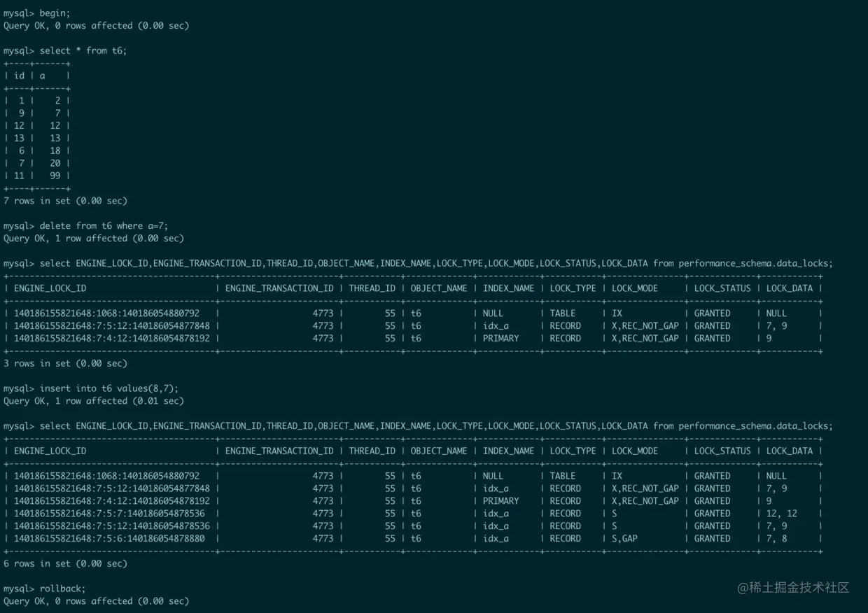Click LOCK_MODE header in the three-row lock result
Viewport: 868px width, 613px height.
pyautogui.click(x=635, y=288)
